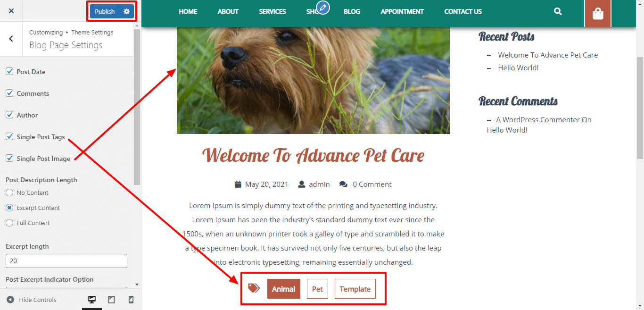This screenshot has height=310, width=644.
Task: Click into the Excerpt length input field
Action: click(66, 261)
